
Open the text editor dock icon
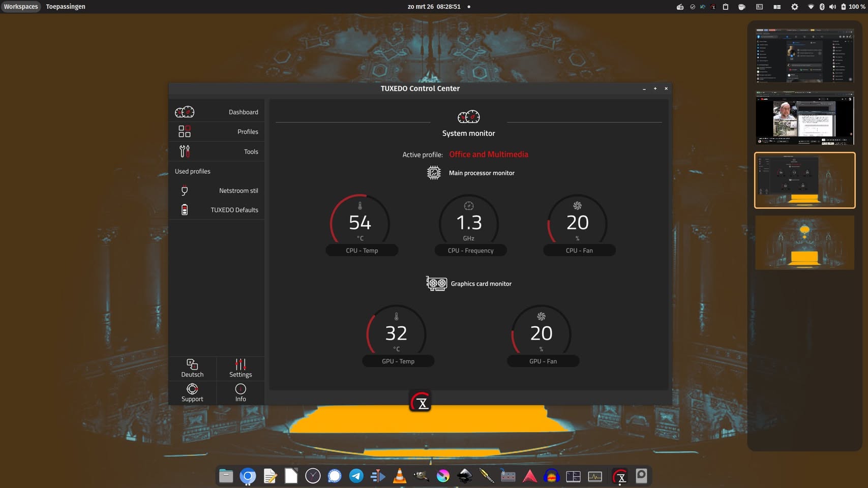click(x=270, y=476)
